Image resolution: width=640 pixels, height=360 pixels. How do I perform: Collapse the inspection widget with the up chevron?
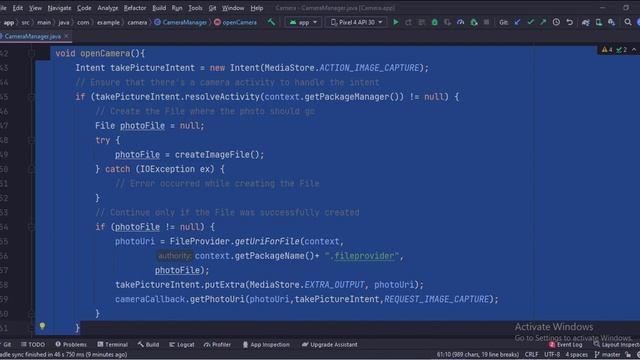(x=634, y=50)
